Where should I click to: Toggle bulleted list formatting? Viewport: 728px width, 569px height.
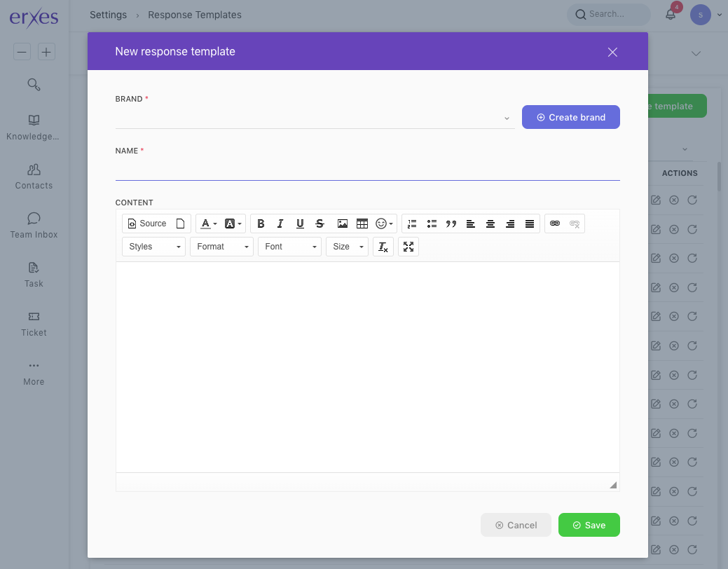[432, 224]
